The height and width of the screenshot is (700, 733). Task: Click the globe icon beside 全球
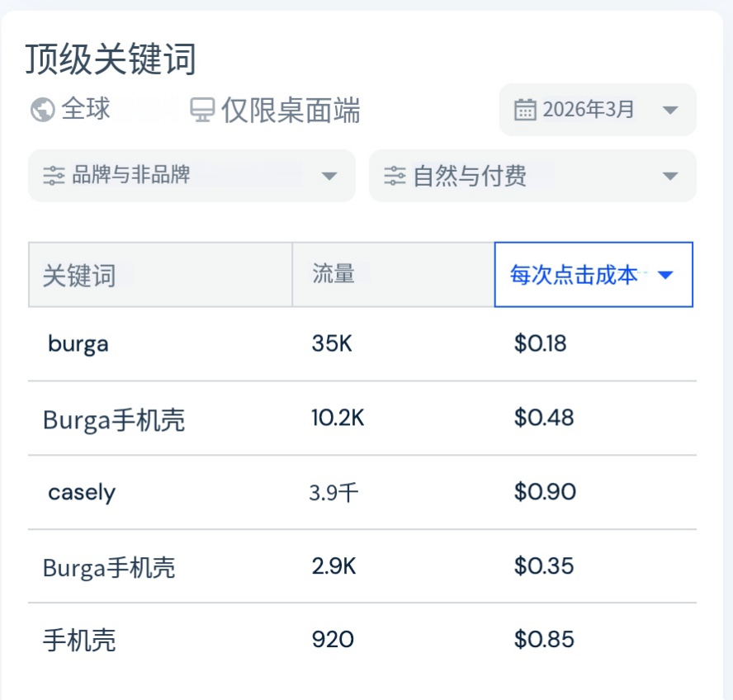coord(43,110)
